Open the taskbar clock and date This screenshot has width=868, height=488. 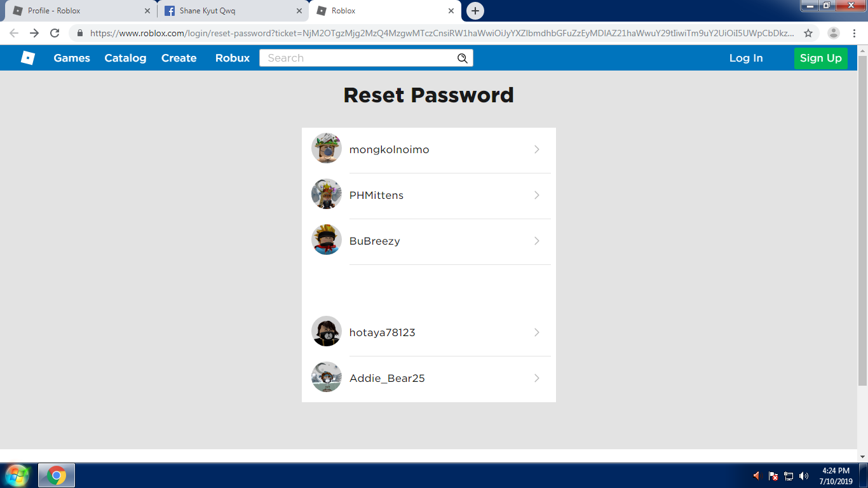pyautogui.click(x=836, y=476)
